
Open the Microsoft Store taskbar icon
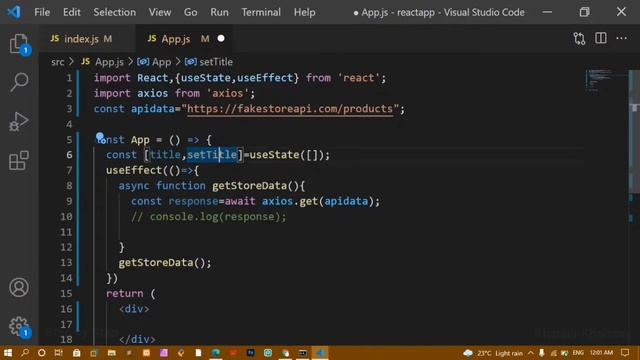click(x=76, y=353)
